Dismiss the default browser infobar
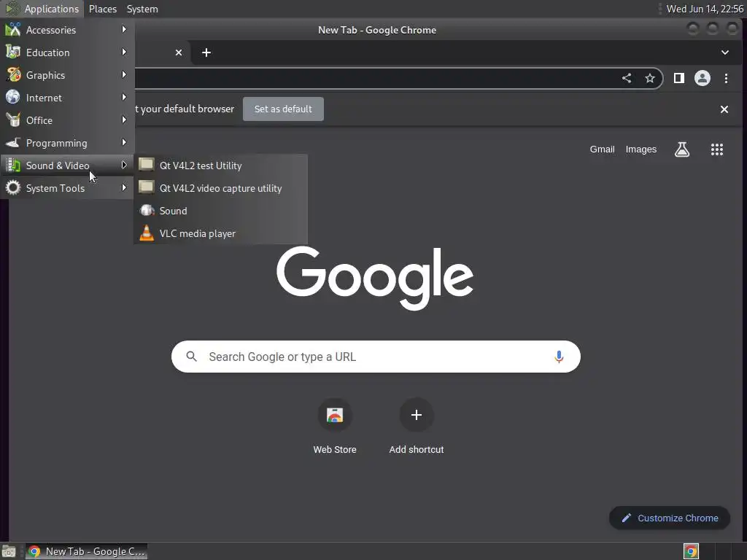The image size is (747, 560). coord(724,109)
